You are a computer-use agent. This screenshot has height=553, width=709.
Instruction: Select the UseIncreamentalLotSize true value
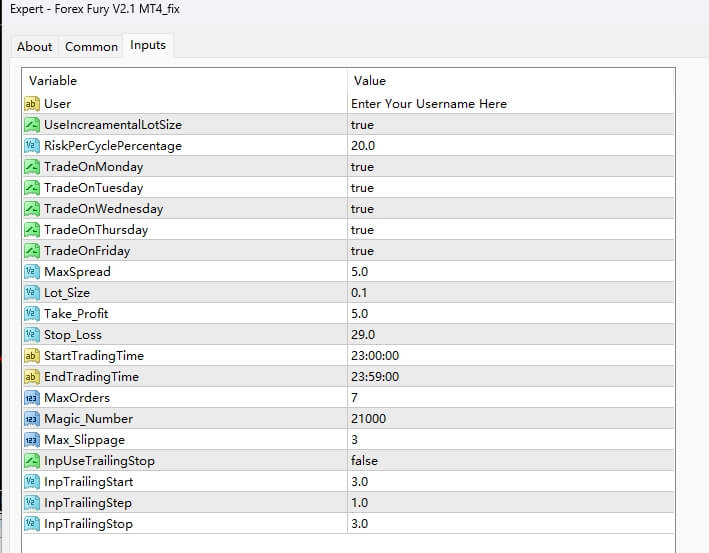362,125
